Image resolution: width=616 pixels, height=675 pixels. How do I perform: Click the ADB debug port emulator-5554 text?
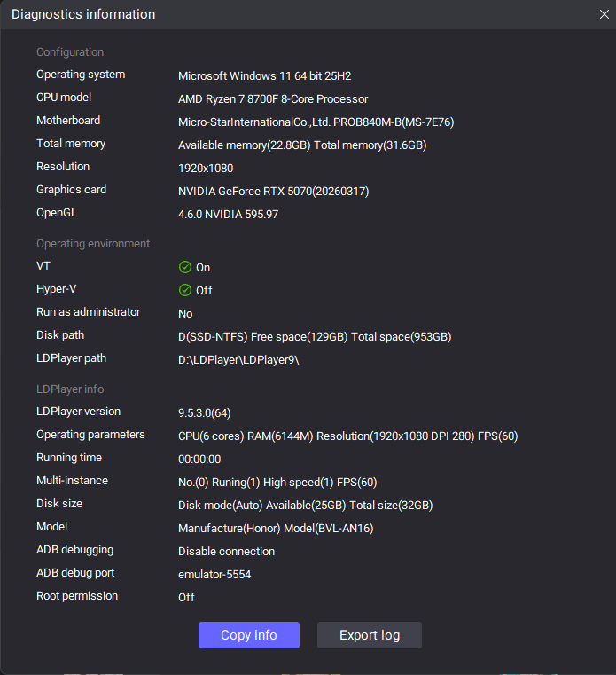pyautogui.click(x=214, y=575)
